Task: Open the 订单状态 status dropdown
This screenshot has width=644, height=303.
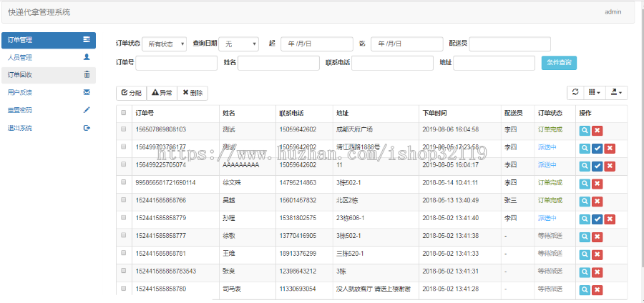Action: [x=165, y=44]
